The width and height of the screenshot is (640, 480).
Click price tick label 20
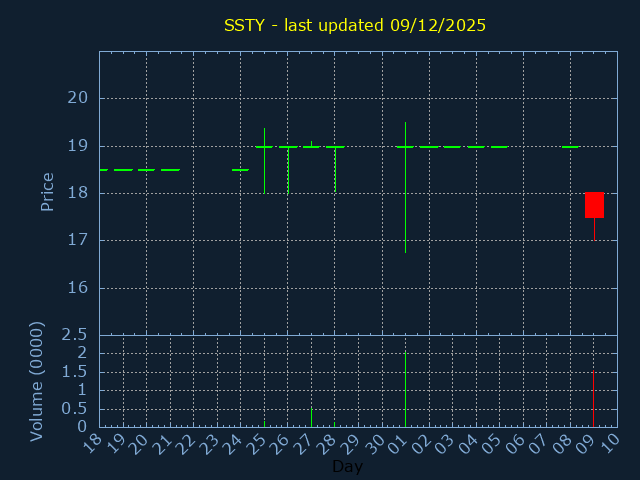[78, 98]
